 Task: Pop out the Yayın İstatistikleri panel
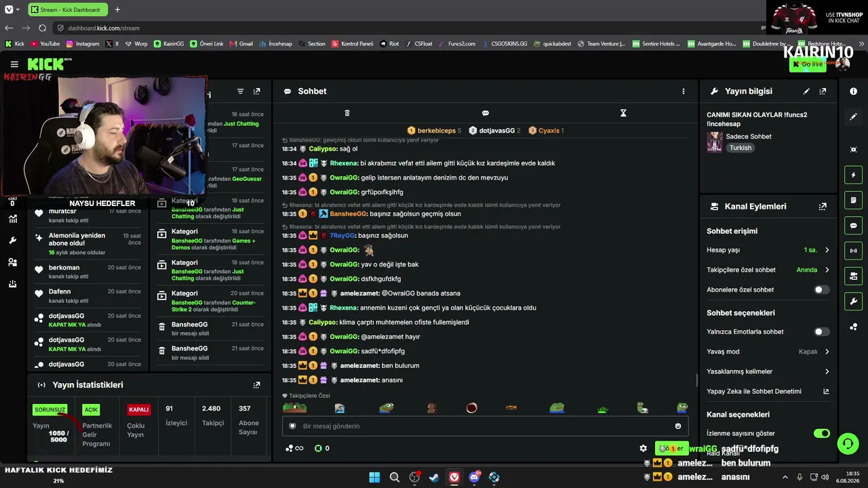tap(256, 385)
